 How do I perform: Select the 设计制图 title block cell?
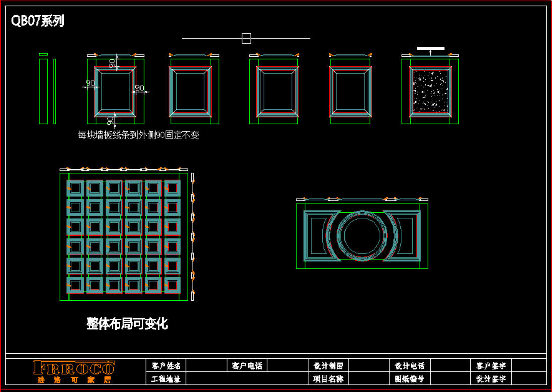[328, 366]
